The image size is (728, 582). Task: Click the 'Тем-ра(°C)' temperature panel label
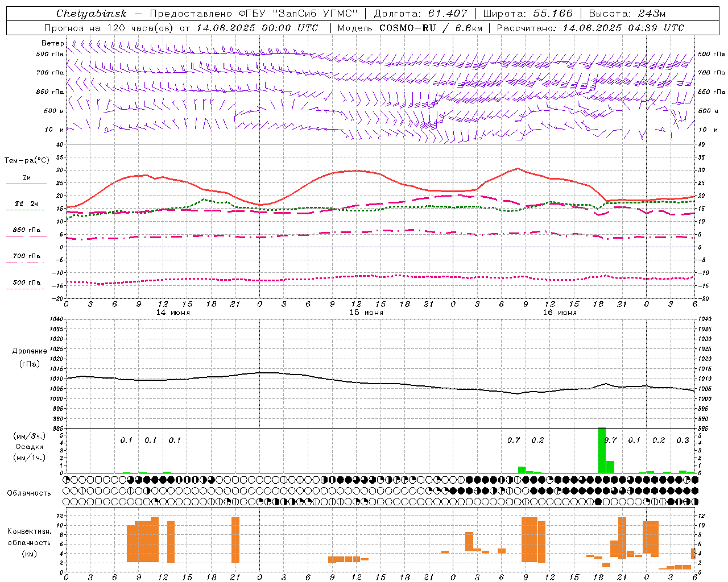click(27, 161)
